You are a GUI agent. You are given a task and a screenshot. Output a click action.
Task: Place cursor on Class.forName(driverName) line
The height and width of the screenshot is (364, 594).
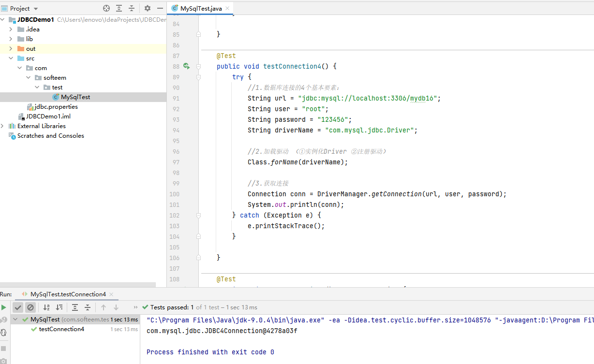[298, 162]
